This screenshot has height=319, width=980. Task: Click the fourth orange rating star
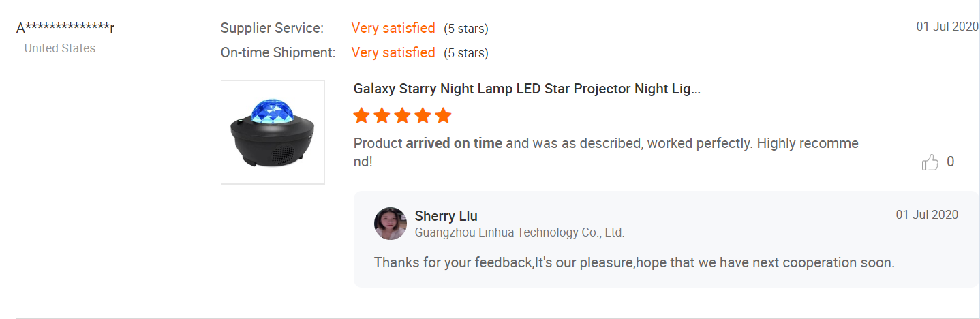pyautogui.click(x=423, y=116)
